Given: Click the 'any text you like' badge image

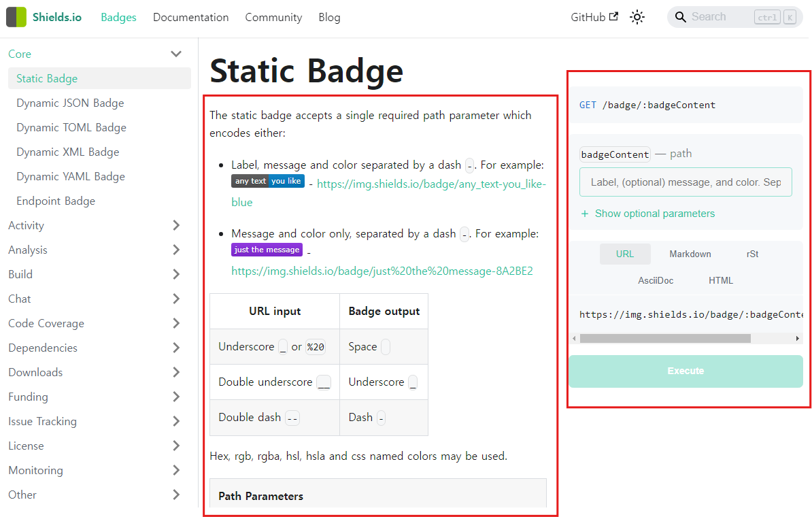Looking at the screenshot, I should coord(268,182).
